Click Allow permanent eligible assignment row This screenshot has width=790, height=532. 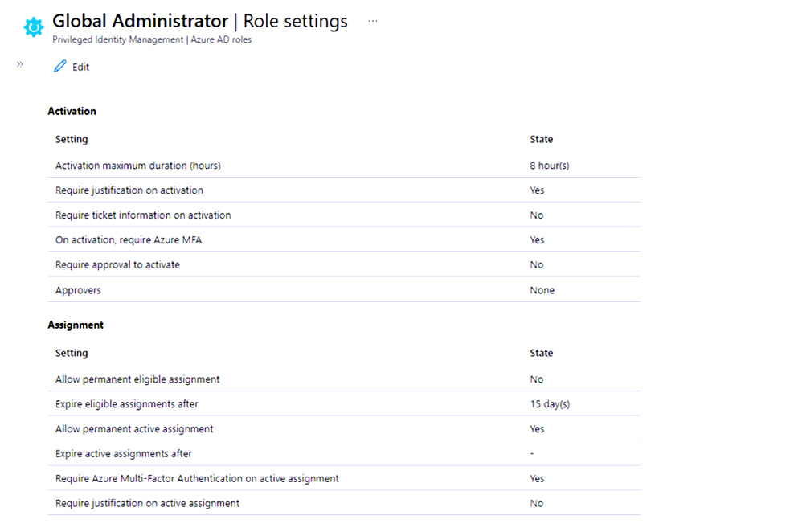(137, 379)
